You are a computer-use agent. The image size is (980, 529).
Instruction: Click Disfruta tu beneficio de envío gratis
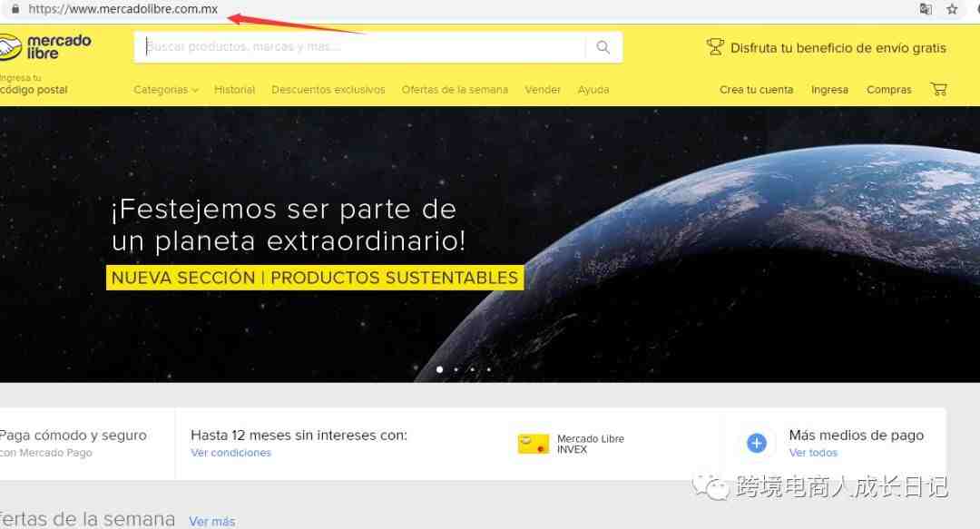pos(838,47)
